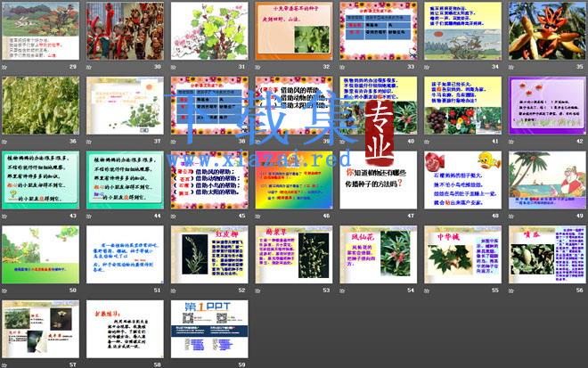588x368 pixels.
Task: Click the animation star under slide 55
Action: coord(427,290)
